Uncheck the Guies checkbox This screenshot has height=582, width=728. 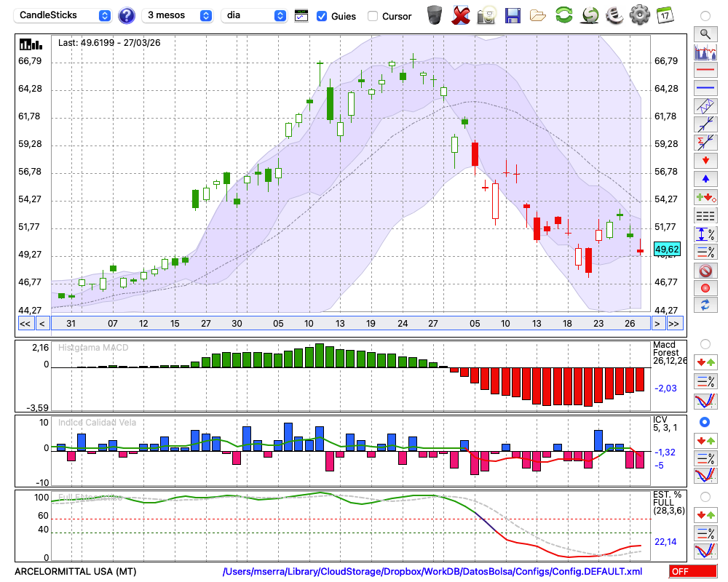[x=322, y=16]
